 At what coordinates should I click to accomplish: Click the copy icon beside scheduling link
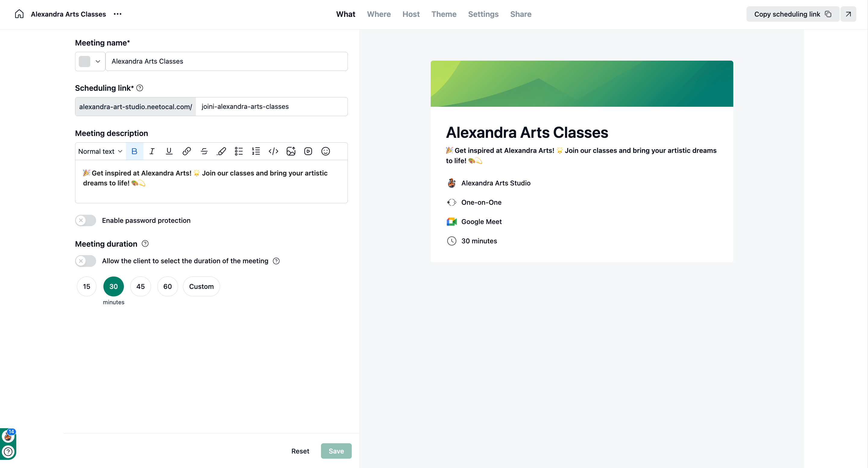point(828,14)
